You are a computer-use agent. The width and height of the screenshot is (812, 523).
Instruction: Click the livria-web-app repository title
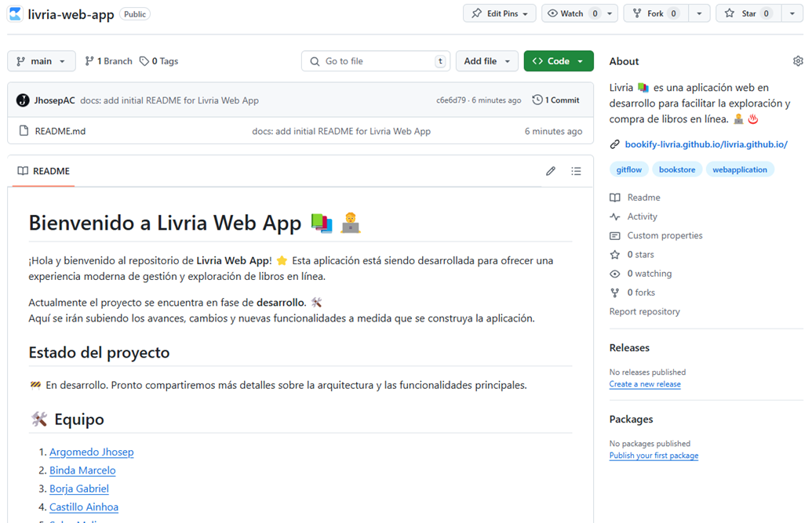pos(71,14)
